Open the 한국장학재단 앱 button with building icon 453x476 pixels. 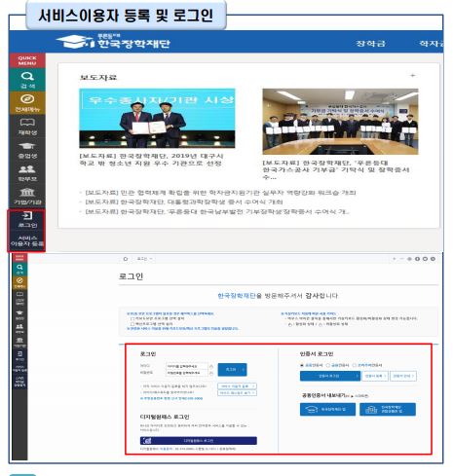coord(388,409)
